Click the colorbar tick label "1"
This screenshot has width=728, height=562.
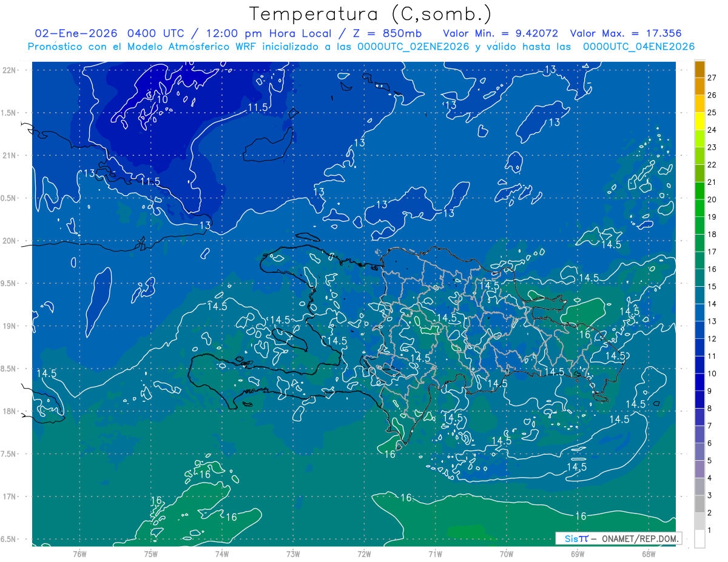pyautogui.click(x=709, y=530)
